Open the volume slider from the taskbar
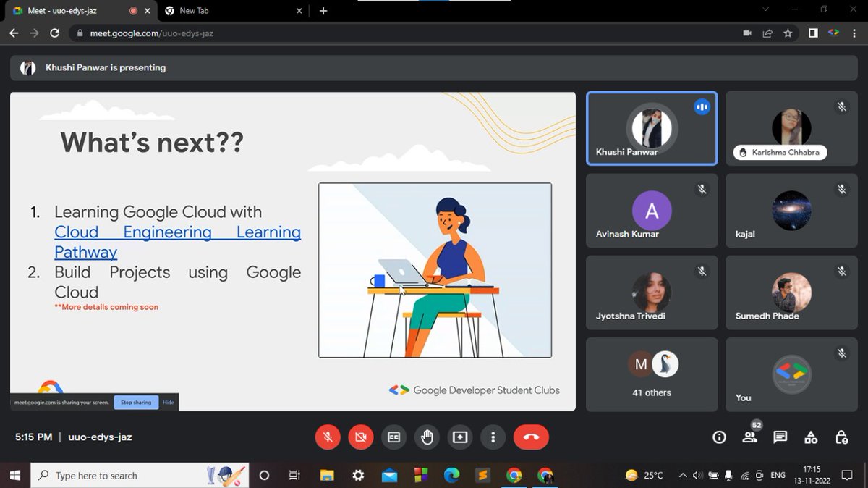This screenshot has width=868, height=488. point(697,475)
